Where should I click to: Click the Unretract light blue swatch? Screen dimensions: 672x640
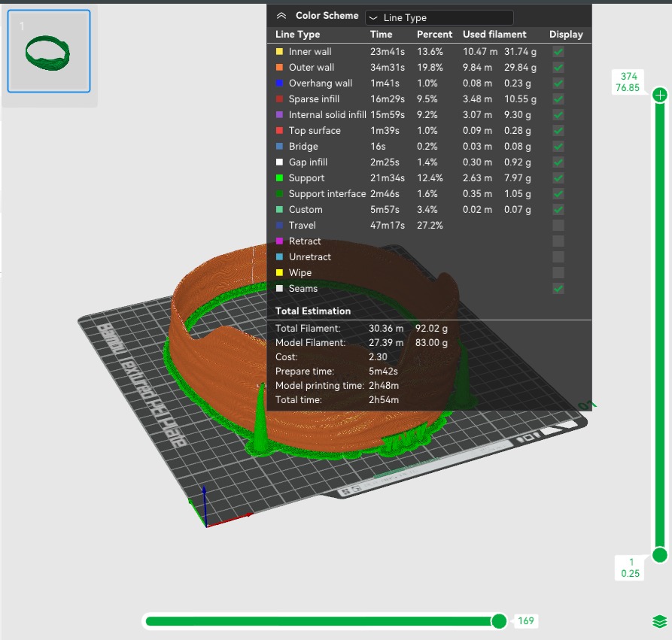(x=279, y=257)
